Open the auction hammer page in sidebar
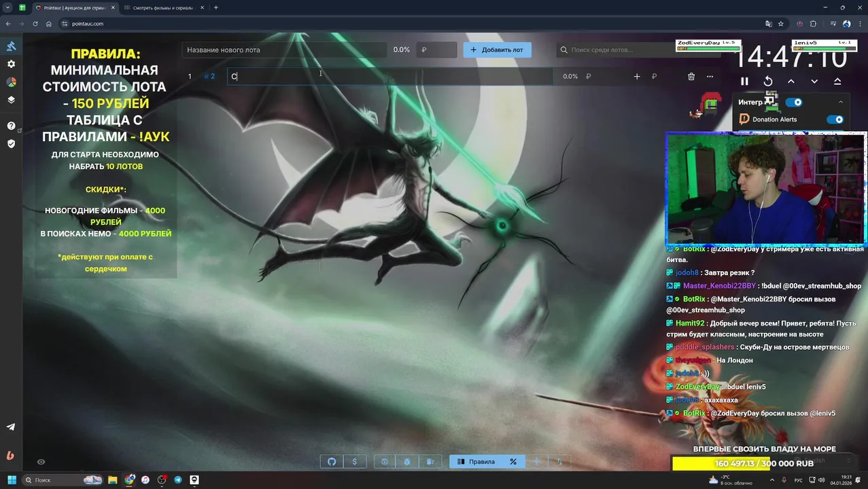Screen dimensions: 868x489 tap(11, 46)
